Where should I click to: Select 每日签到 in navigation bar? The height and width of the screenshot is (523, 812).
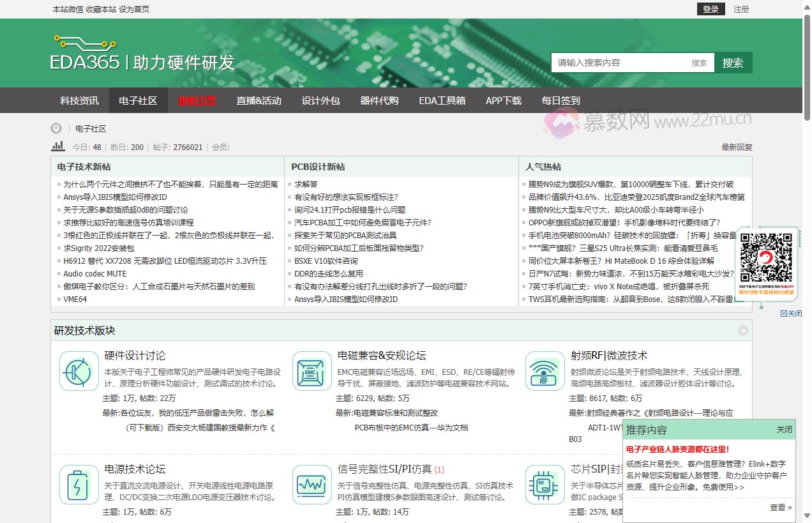point(560,100)
